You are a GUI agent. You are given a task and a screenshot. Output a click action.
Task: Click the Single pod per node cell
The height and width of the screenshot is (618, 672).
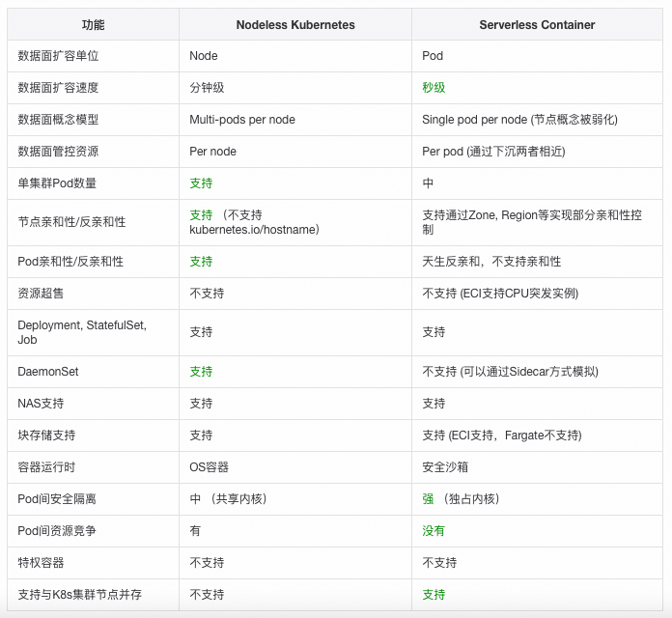[519, 120]
